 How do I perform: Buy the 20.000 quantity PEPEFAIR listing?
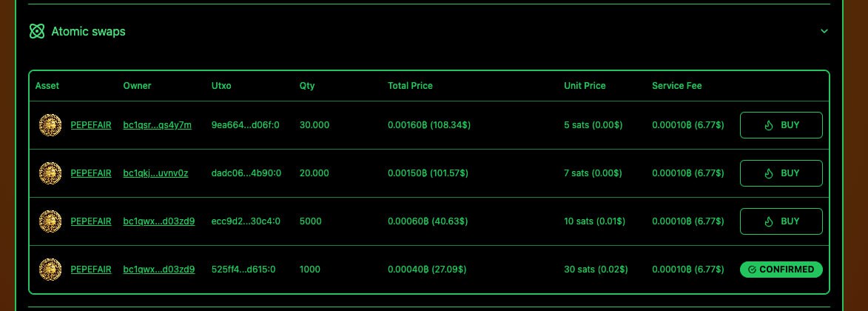pos(781,173)
